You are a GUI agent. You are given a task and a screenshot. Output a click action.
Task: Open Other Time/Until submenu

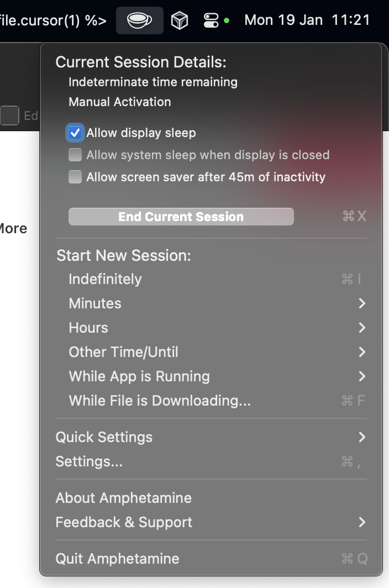click(x=123, y=352)
